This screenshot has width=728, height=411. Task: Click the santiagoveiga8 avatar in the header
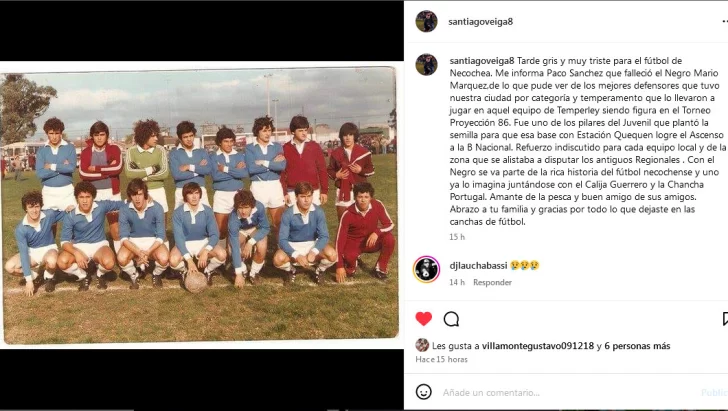click(426, 21)
